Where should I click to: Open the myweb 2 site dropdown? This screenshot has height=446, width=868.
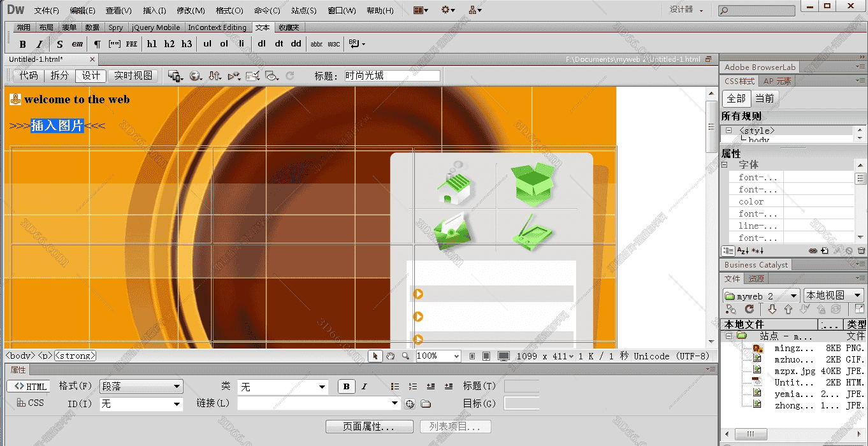pyautogui.click(x=762, y=296)
